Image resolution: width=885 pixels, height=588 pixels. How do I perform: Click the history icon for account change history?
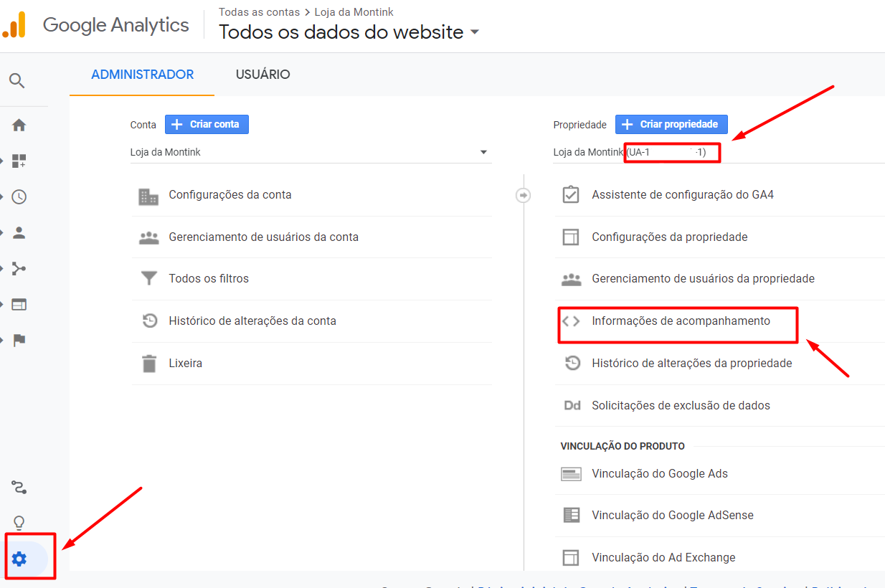[x=149, y=321]
